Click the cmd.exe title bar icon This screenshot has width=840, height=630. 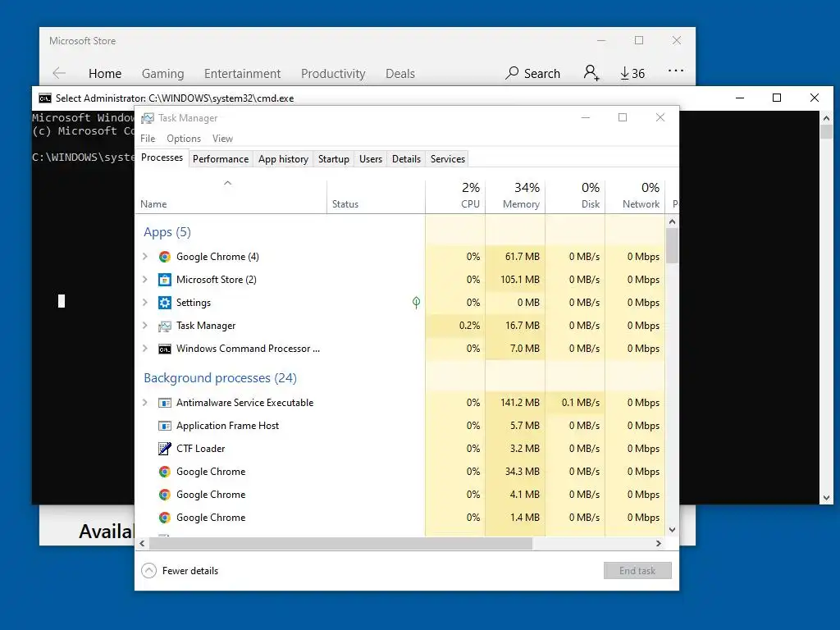(x=45, y=98)
